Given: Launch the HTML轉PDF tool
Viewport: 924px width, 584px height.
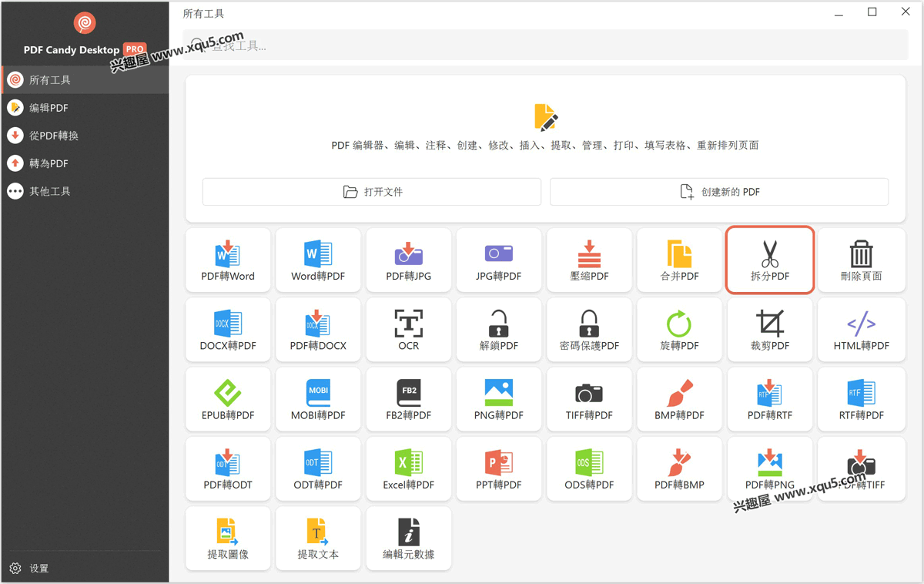Looking at the screenshot, I should 861,330.
